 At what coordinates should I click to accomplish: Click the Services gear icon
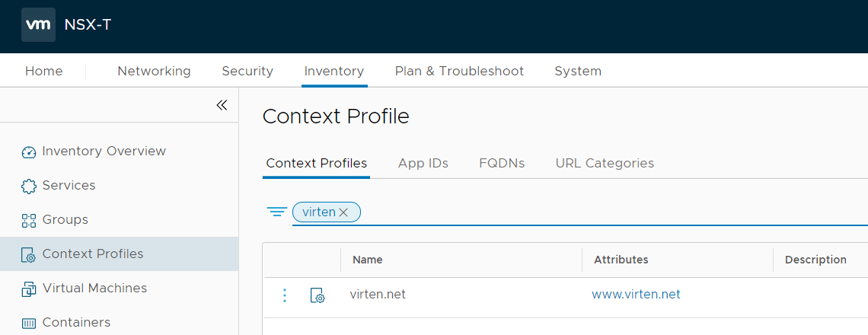(x=29, y=186)
